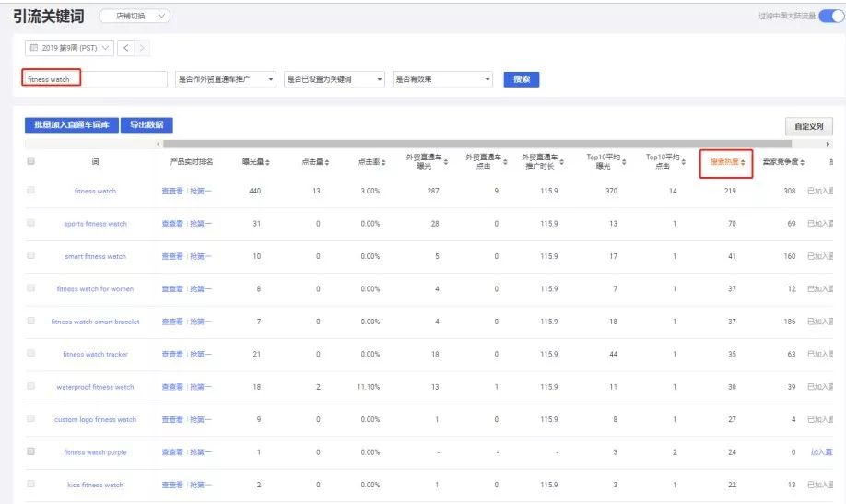Sort by 曝光量 column arrows
The image size is (846, 504).
267,162
